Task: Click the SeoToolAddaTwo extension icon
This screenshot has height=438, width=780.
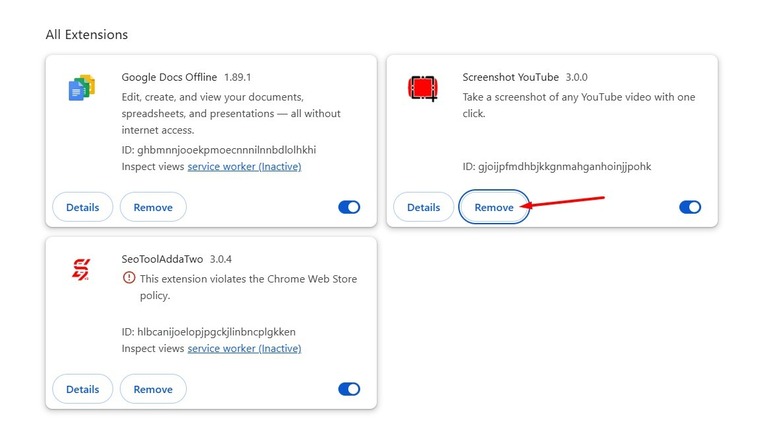Action: pos(81,269)
